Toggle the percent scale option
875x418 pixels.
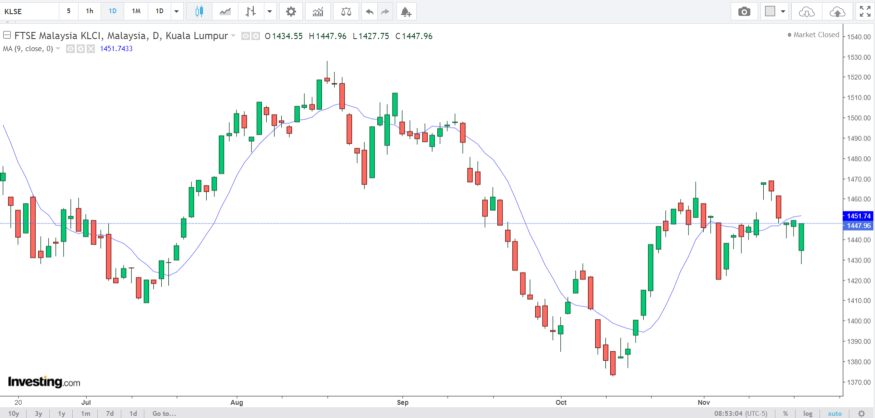coord(785,413)
